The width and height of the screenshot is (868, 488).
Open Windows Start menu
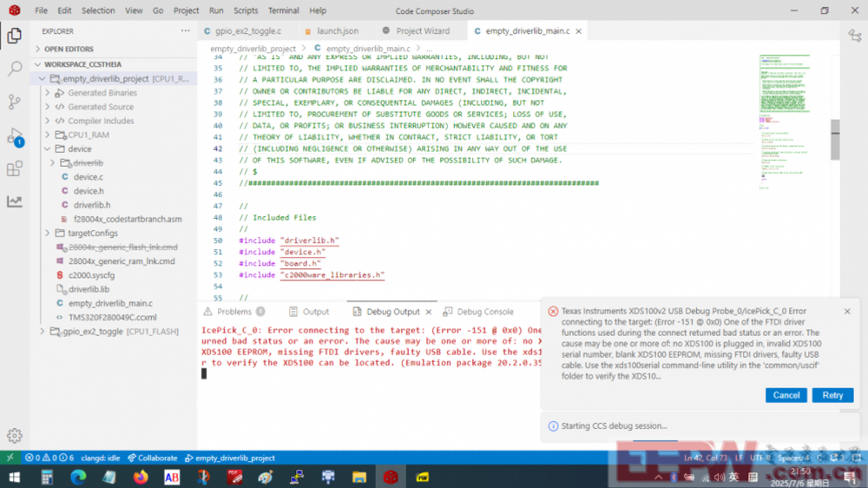pyautogui.click(x=15, y=477)
